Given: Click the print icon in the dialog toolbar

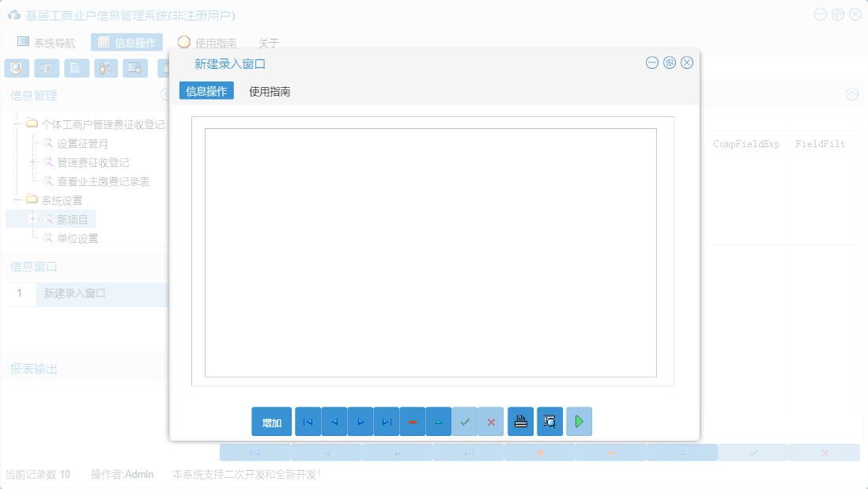Looking at the screenshot, I should 520,421.
